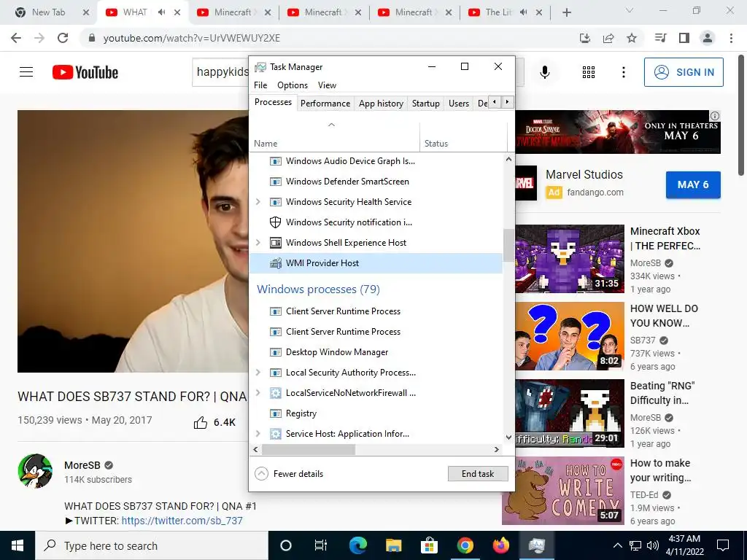
Task: Open the Options menu in Task Manager
Action: pos(293,85)
